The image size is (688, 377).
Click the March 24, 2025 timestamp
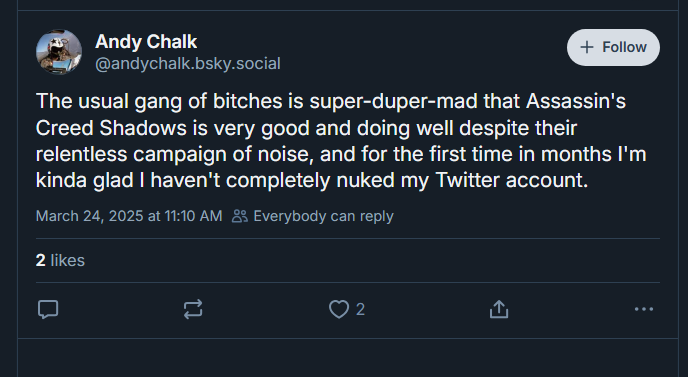tap(129, 216)
